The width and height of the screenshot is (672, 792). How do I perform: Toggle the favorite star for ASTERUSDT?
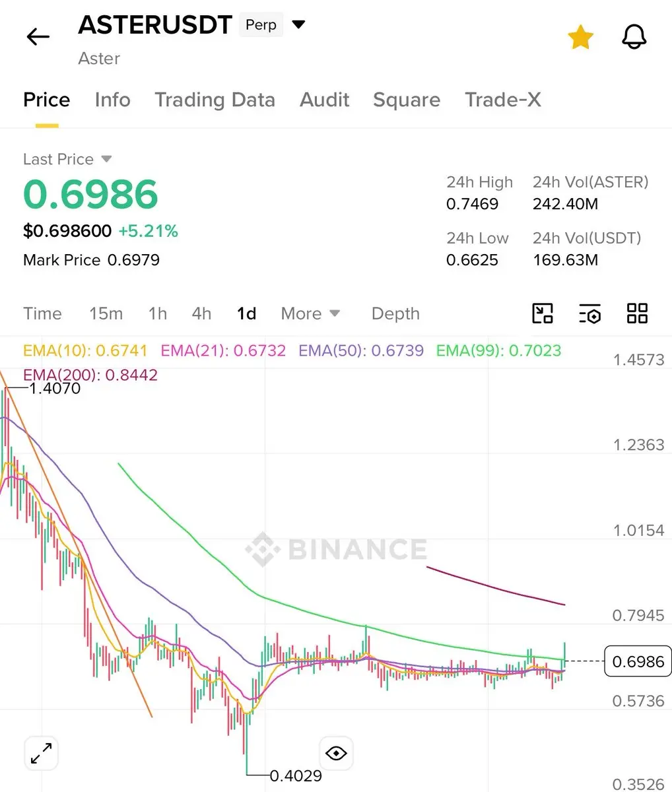(580, 38)
